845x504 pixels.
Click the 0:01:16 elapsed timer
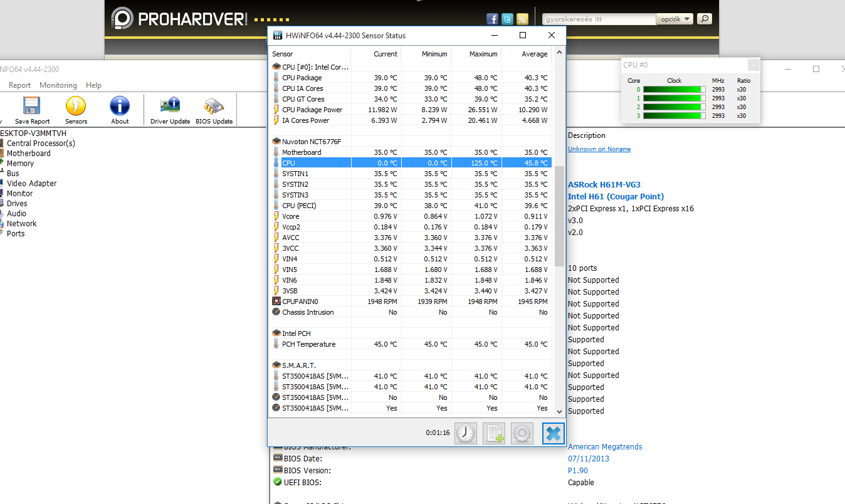pyautogui.click(x=438, y=433)
